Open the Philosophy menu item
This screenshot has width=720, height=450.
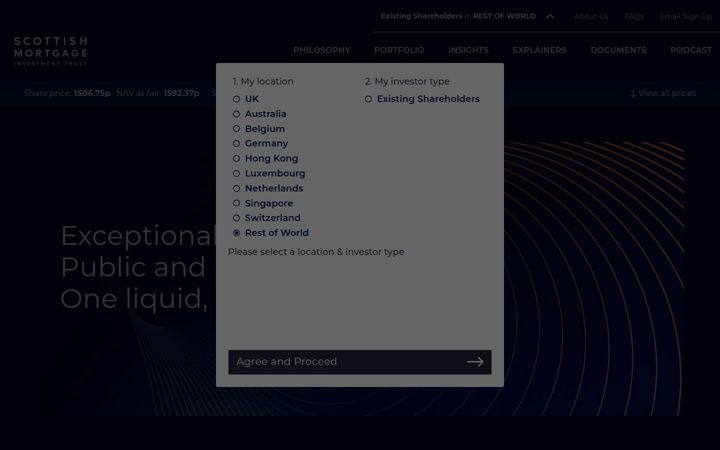pyautogui.click(x=321, y=50)
